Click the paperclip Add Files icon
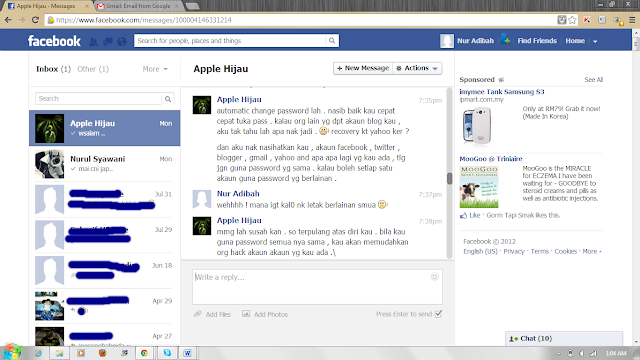Image resolution: width=640 pixels, height=360 pixels. coord(198,314)
